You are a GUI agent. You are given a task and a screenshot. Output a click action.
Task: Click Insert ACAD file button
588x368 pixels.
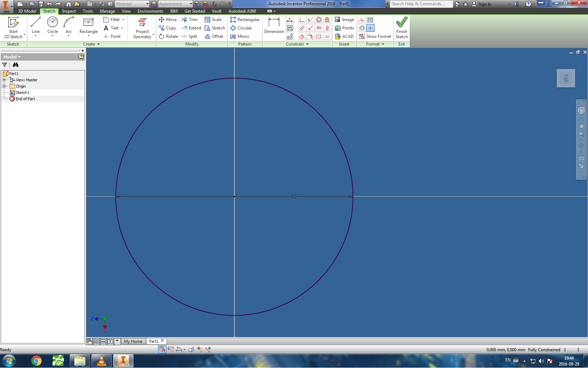coord(344,36)
